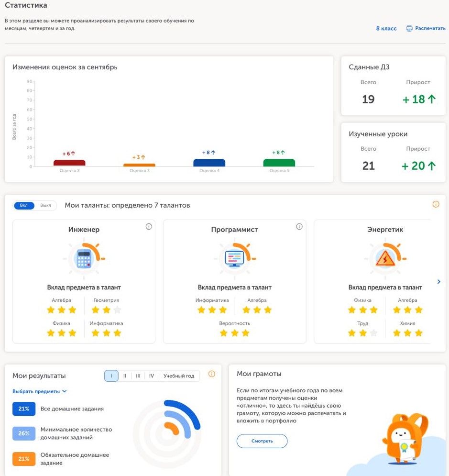Click the Распечатать link
The width and height of the screenshot is (449, 476).
pos(430,29)
